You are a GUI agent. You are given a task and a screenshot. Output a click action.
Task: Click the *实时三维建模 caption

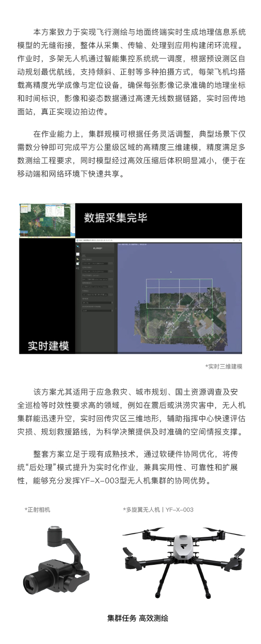pyautogui.click(x=224, y=367)
